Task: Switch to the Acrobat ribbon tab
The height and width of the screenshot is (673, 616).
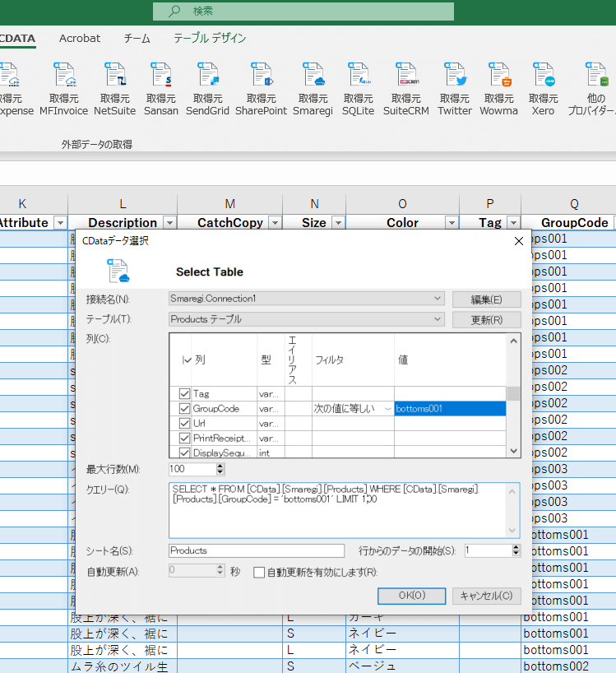Action: click(x=80, y=39)
